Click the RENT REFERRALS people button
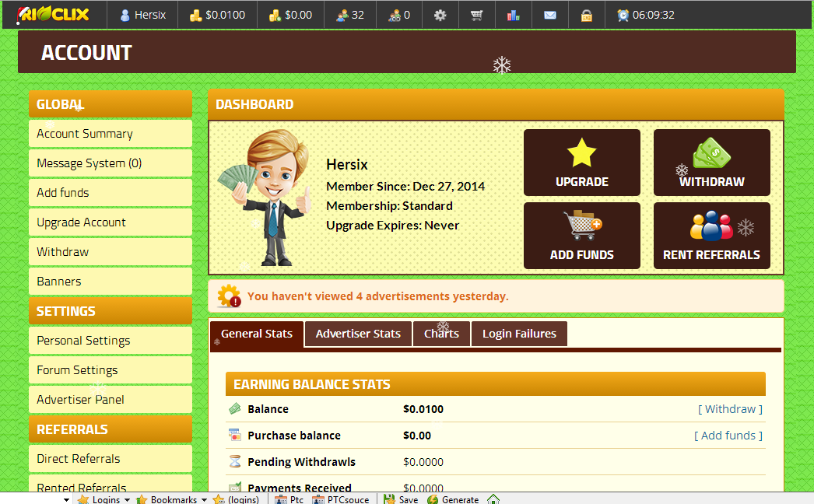 click(x=712, y=236)
